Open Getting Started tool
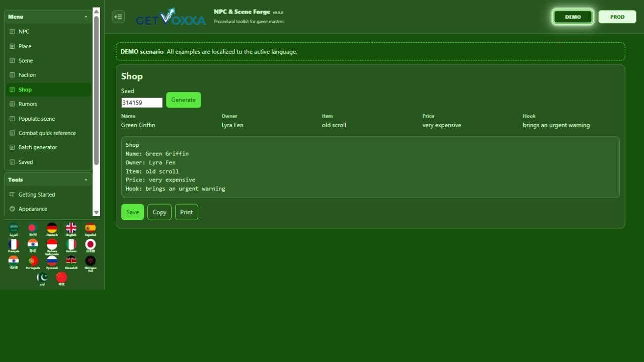 pos(48,195)
